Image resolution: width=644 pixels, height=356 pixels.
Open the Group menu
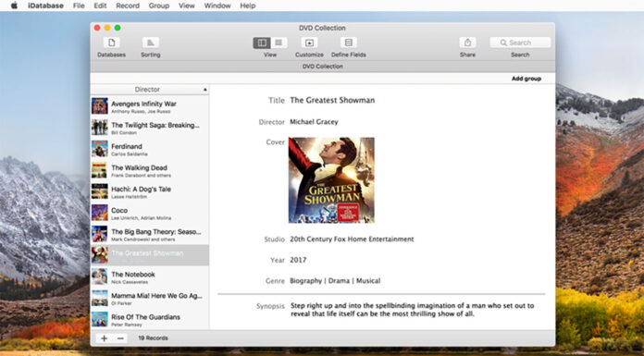point(159,6)
